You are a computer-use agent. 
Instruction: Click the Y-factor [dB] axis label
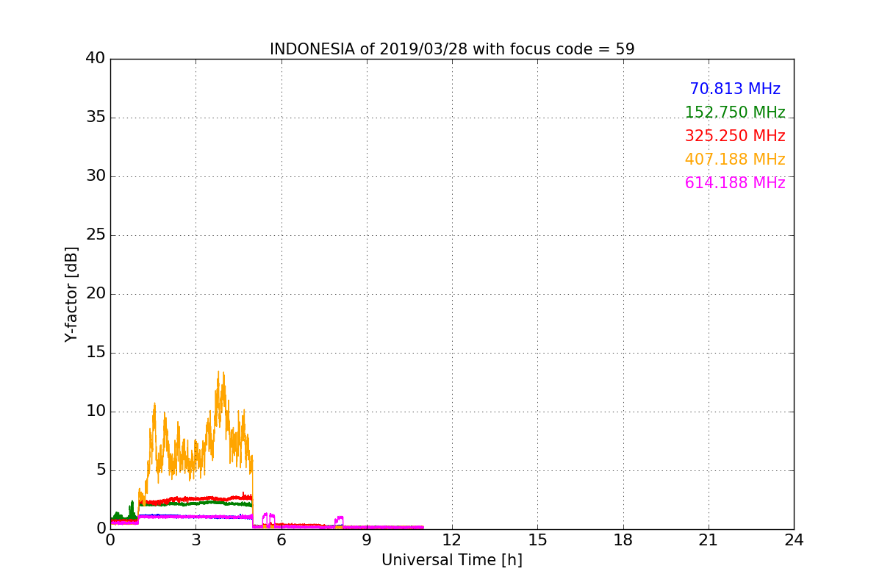[x=71, y=294]
